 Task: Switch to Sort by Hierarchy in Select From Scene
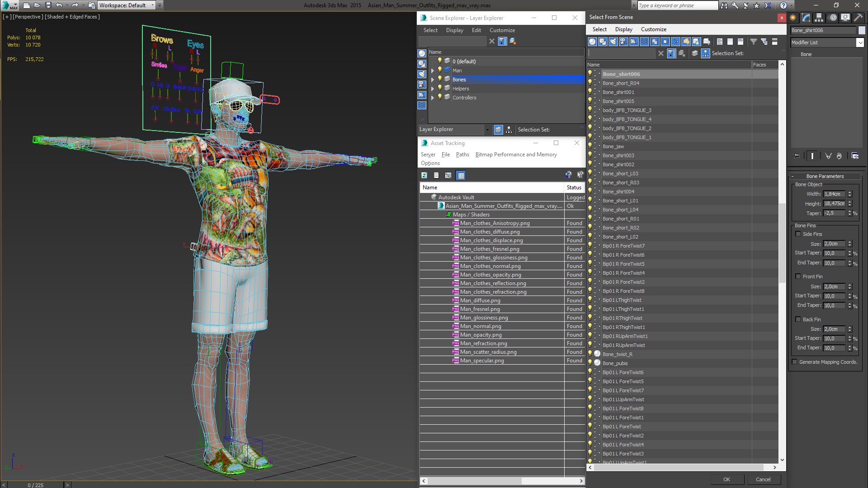706,53
